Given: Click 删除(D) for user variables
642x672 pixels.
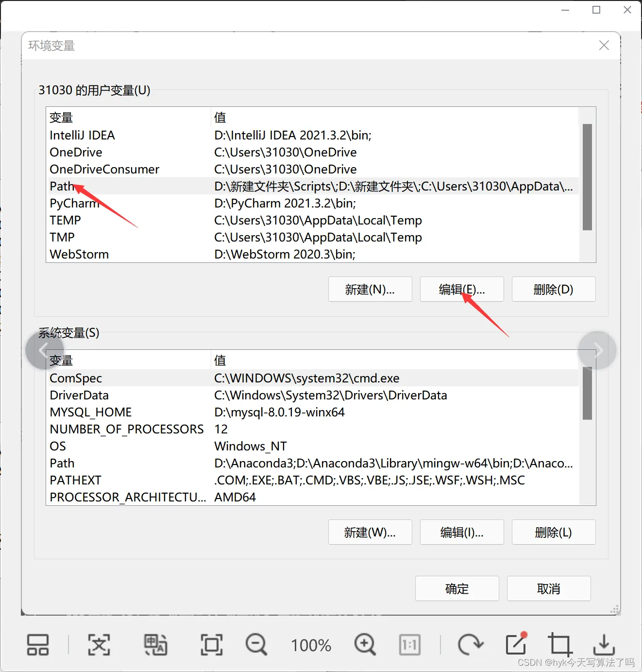Looking at the screenshot, I should click(554, 289).
